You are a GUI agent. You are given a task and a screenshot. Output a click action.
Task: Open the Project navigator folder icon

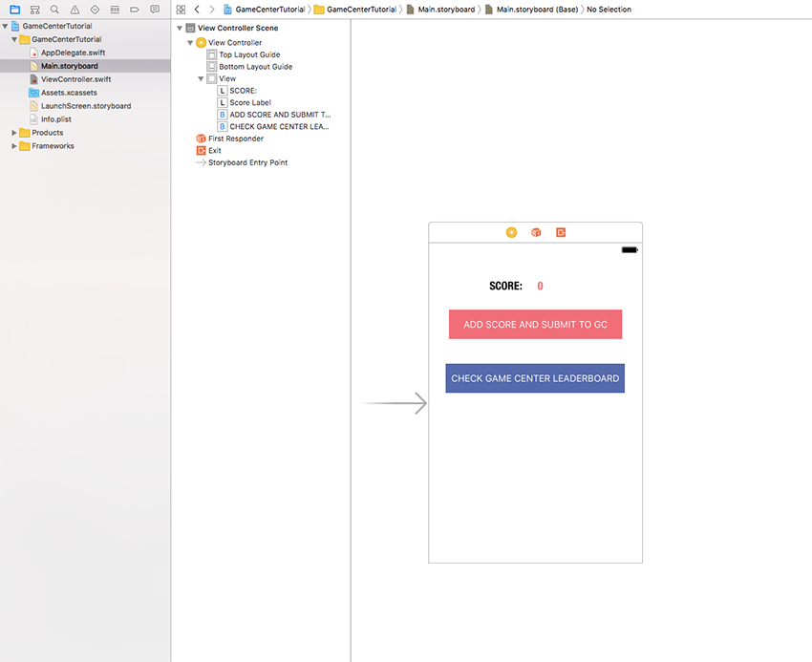(x=14, y=10)
